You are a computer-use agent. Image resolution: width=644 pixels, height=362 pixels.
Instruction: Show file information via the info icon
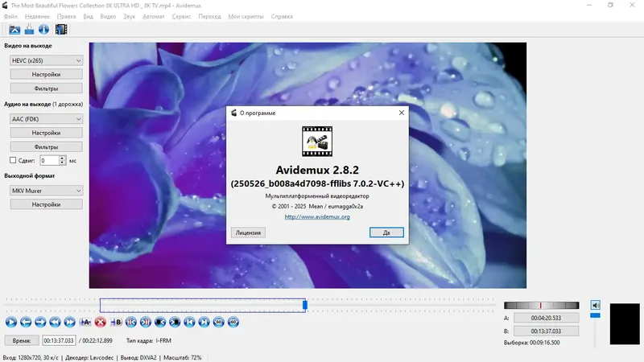tap(43, 29)
